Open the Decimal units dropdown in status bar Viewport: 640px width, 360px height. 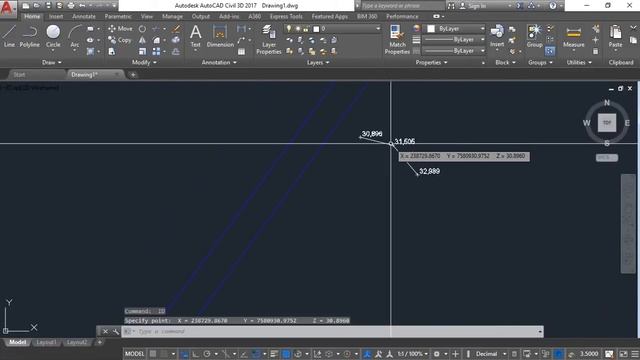tap(491, 353)
